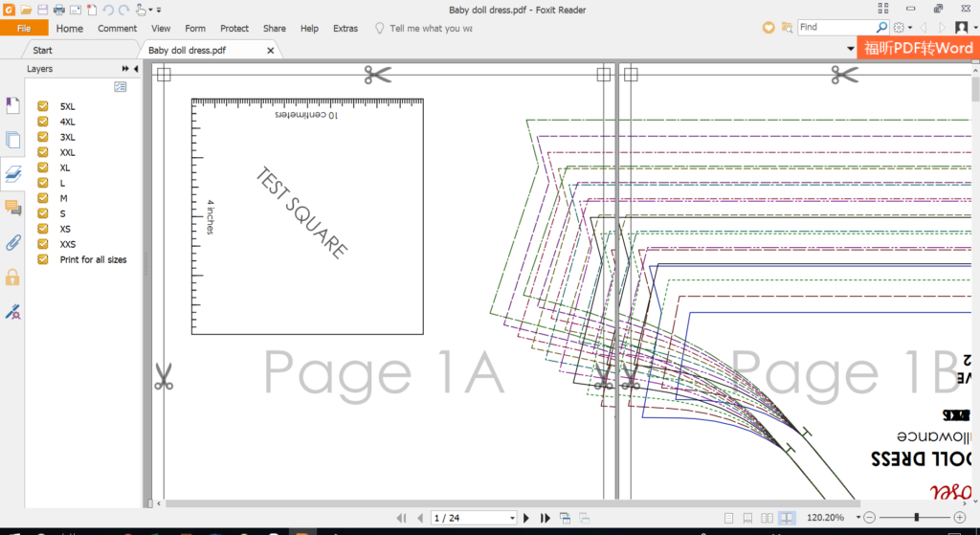Open the tab list dropdown arrow
This screenshot has width=980, height=535.
point(851,49)
